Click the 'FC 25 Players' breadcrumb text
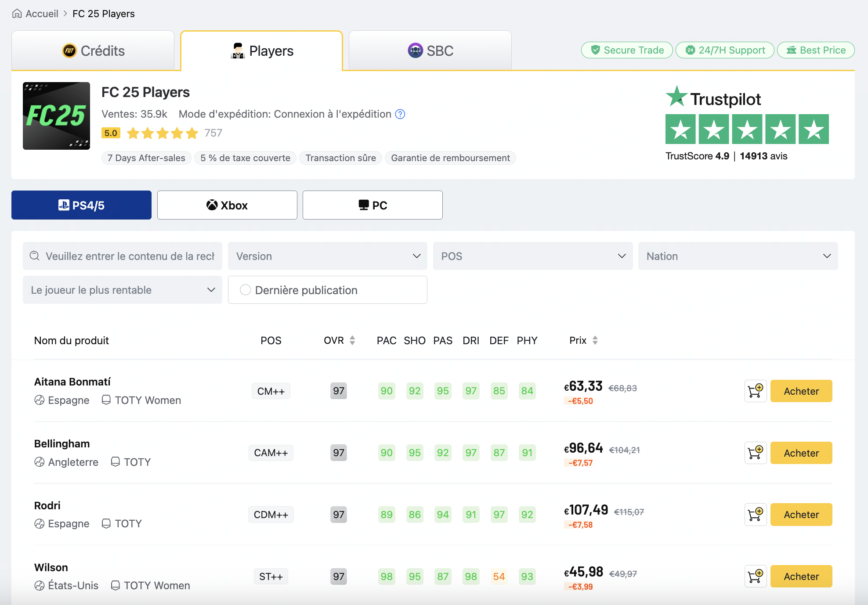 (x=104, y=14)
